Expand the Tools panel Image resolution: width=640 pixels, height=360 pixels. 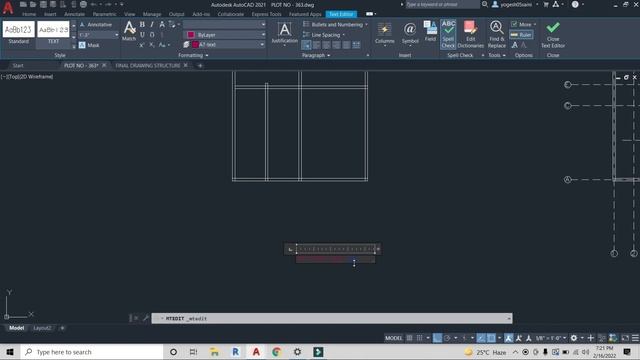[497, 55]
